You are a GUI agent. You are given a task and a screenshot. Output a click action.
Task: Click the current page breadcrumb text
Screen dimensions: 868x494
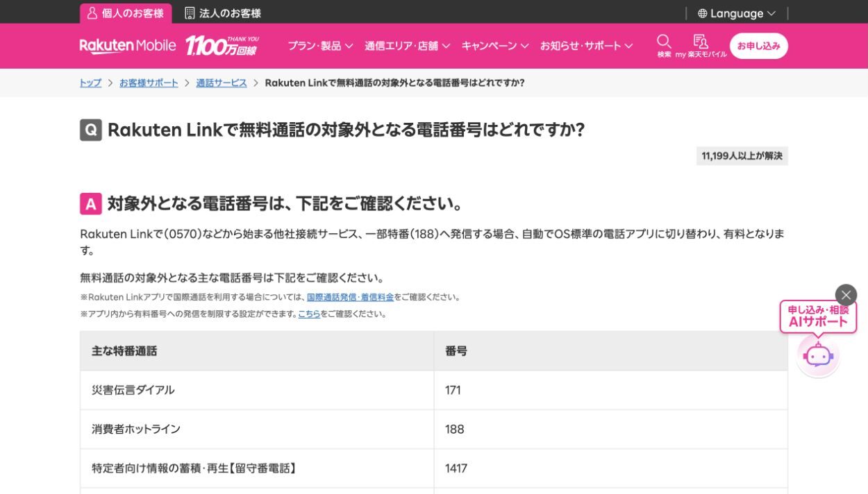[394, 83]
